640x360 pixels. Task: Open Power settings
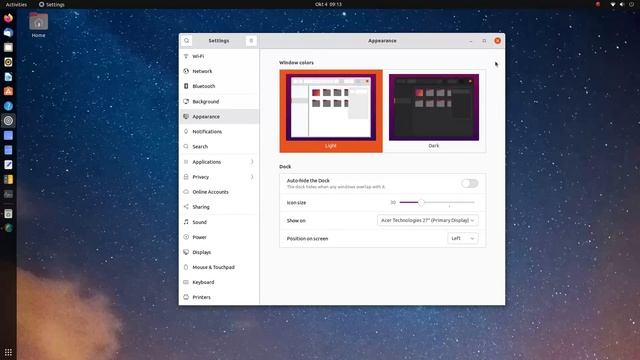click(219, 237)
